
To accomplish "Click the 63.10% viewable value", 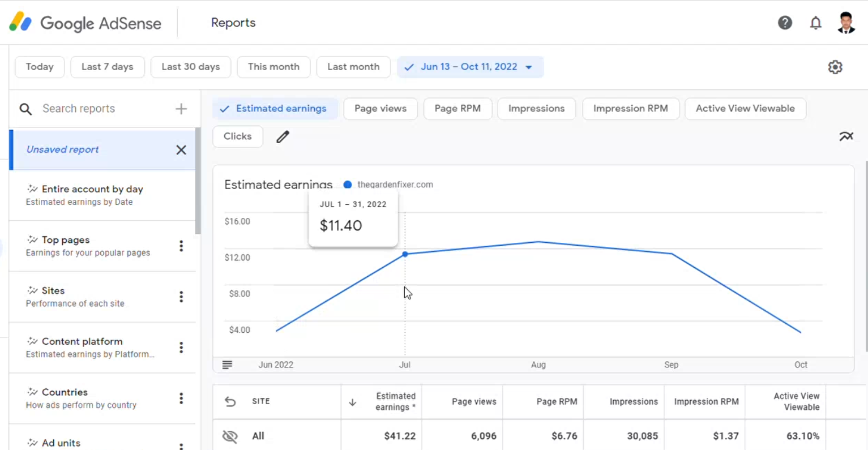I will pos(803,436).
